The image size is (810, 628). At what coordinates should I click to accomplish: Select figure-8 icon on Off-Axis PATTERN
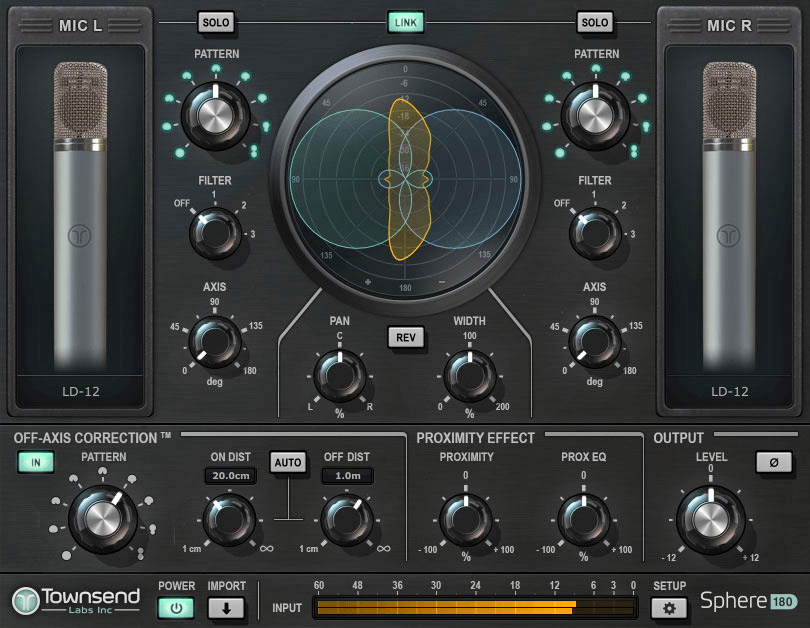[141, 554]
